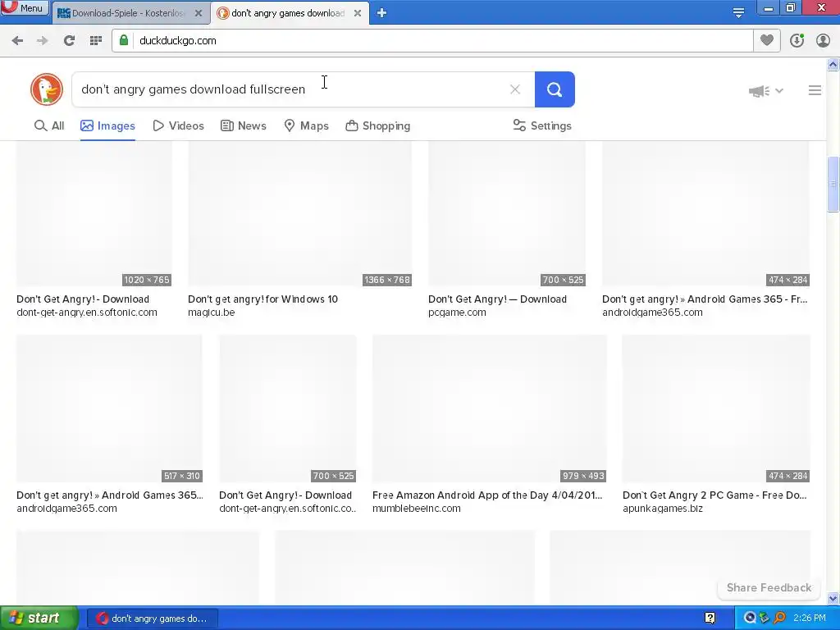
Task: Open the 1366 × 768 image thumbnail
Action: tap(300, 214)
